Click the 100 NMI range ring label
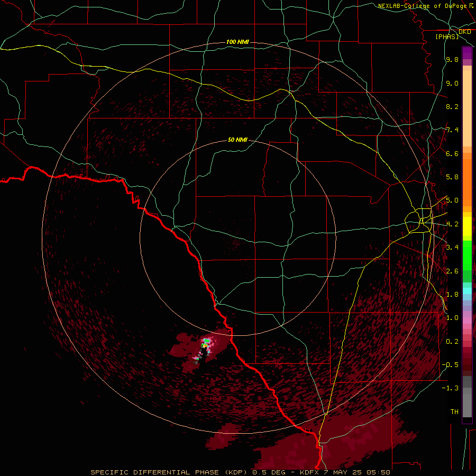 pyautogui.click(x=237, y=42)
